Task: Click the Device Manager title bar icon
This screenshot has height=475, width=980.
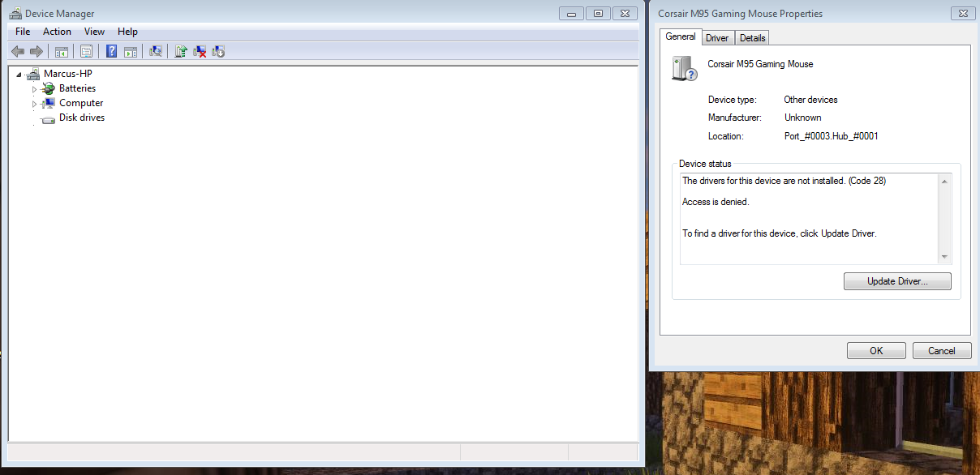Action: coord(15,14)
